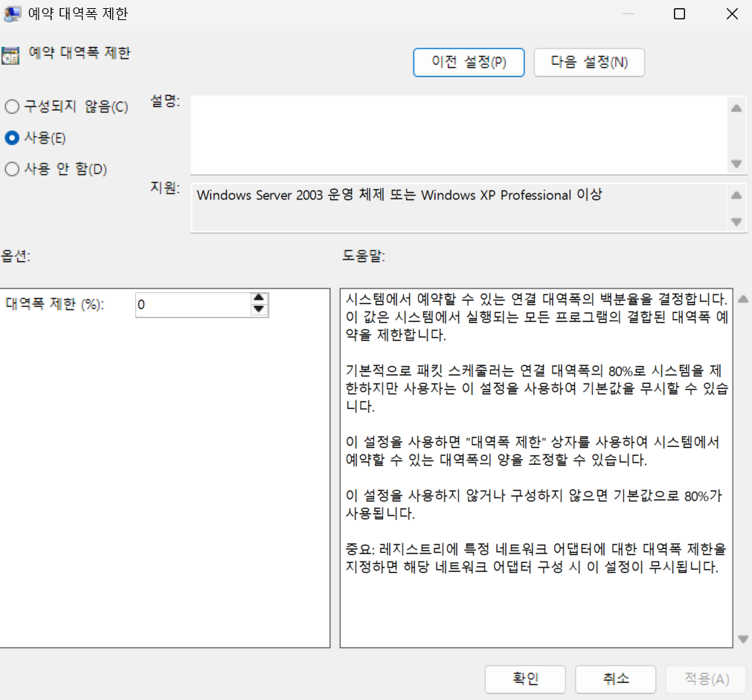Click the down arrow on the 도움말 scrollbar
The width and height of the screenshot is (752, 700).
742,638
